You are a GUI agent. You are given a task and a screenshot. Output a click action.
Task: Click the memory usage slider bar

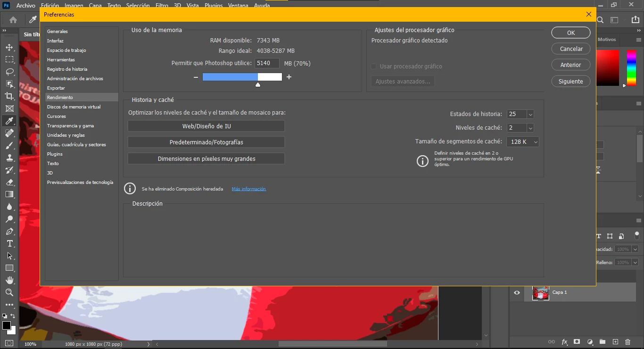click(x=242, y=77)
